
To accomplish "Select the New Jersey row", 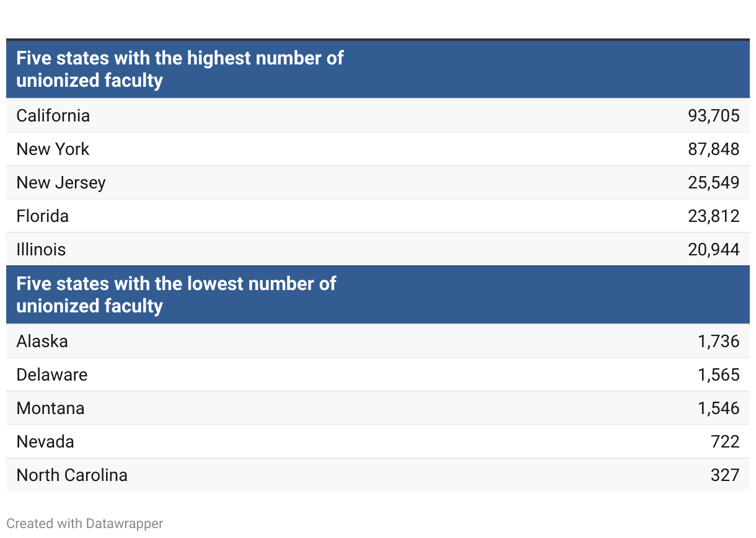I will [x=61, y=183].
